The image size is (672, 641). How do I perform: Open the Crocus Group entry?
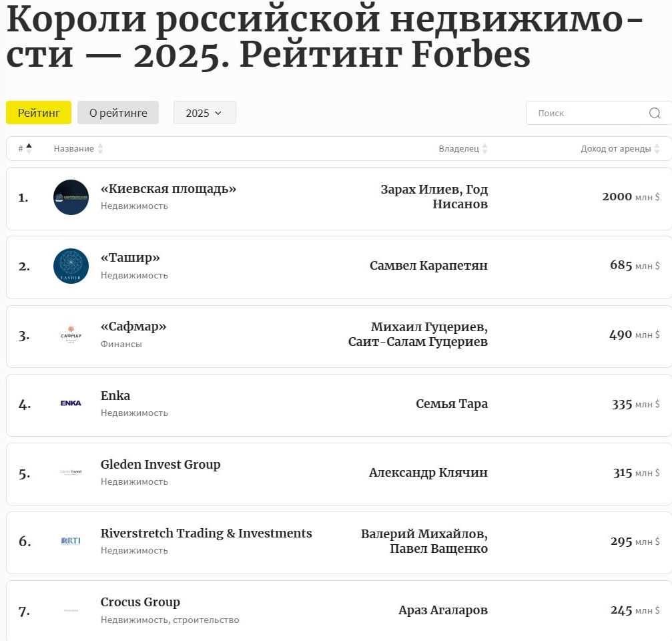point(140,602)
